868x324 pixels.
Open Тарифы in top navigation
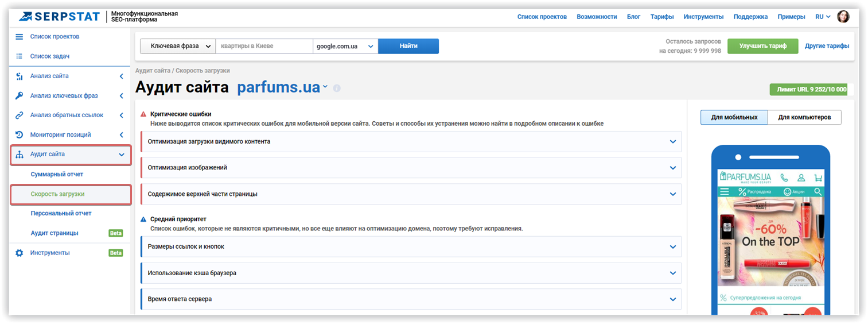tap(662, 17)
